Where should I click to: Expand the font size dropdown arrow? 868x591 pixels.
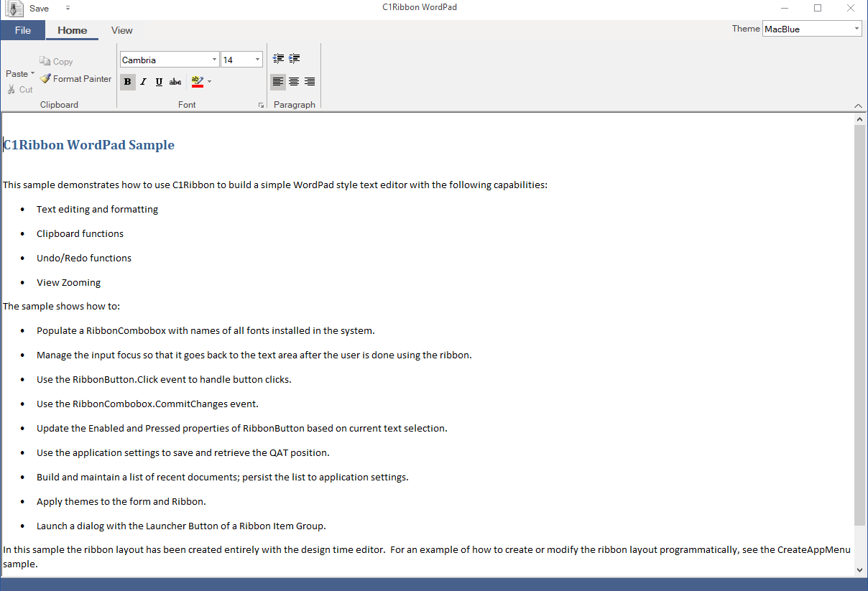(257, 60)
